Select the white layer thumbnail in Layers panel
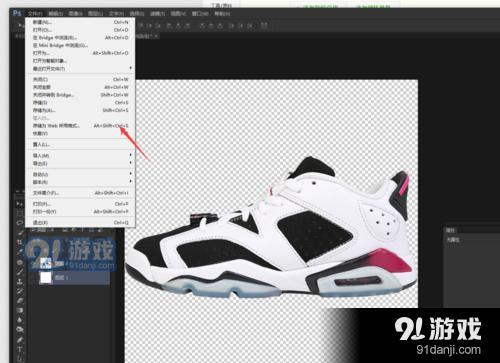The image size is (500, 363). [46, 277]
